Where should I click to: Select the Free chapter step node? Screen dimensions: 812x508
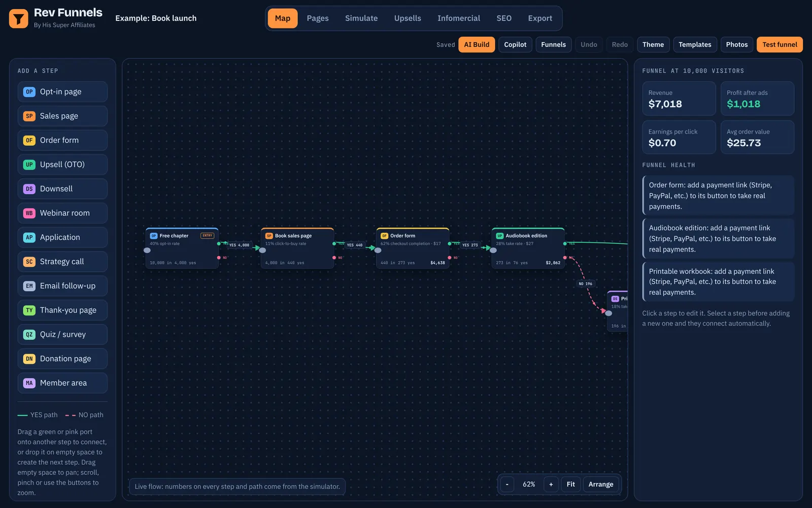click(182, 248)
